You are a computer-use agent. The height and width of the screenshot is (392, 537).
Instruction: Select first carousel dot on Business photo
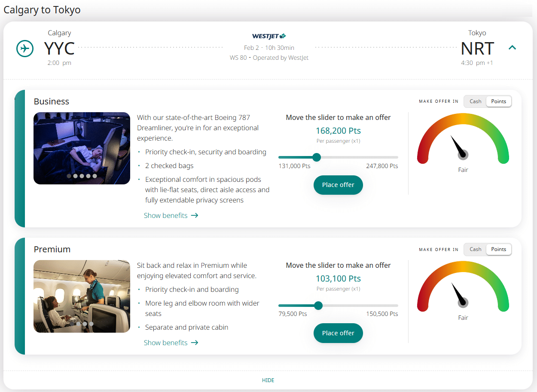coord(69,176)
